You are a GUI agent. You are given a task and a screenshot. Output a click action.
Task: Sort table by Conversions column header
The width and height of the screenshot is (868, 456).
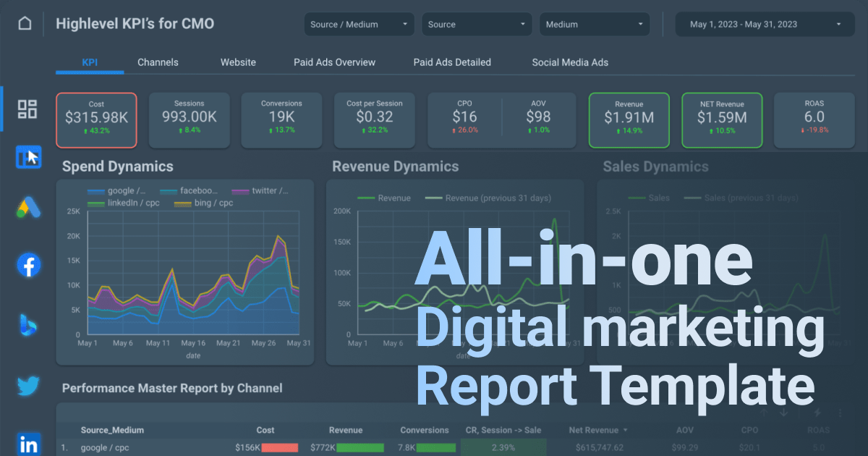click(x=425, y=430)
